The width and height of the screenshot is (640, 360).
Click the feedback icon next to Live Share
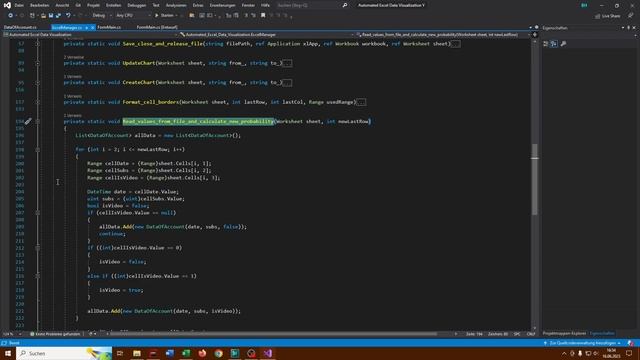coord(630,16)
